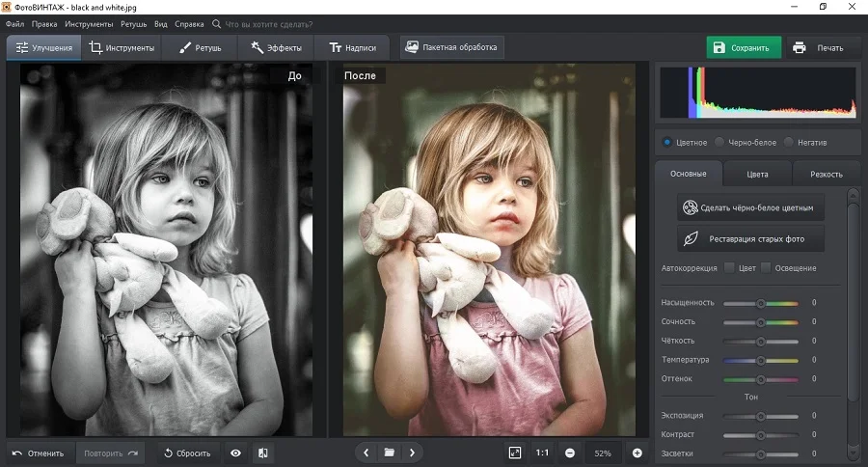The width and height of the screenshot is (868, 467).
Task: Zoom in with the plus icon
Action: click(x=637, y=453)
